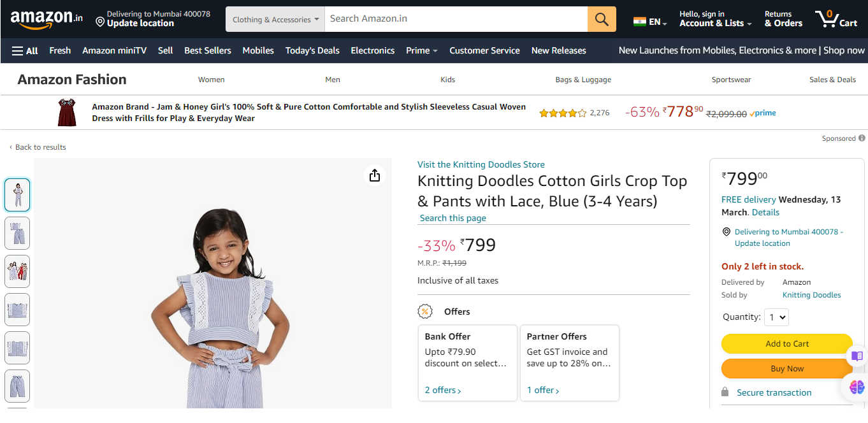The image size is (868, 423).
Task: Click the Amazon.in logo
Action: point(47,19)
